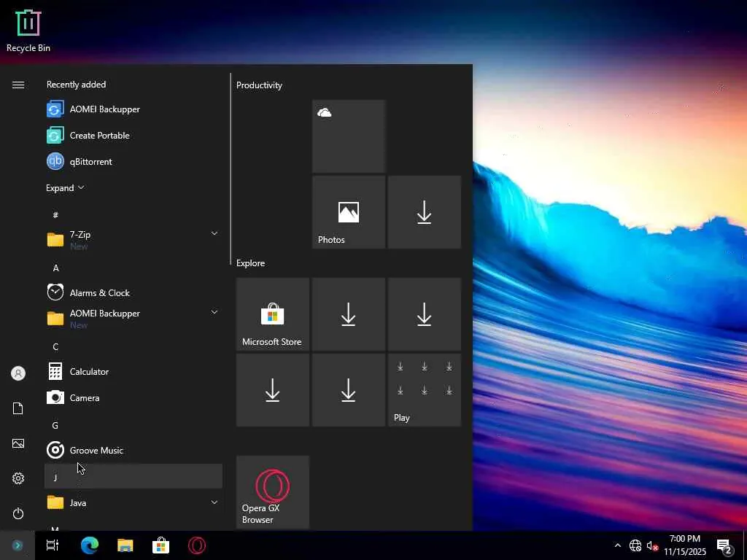The height and width of the screenshot is (560, 747).
Task: Open the Power options button
Action: coord(18,514)
